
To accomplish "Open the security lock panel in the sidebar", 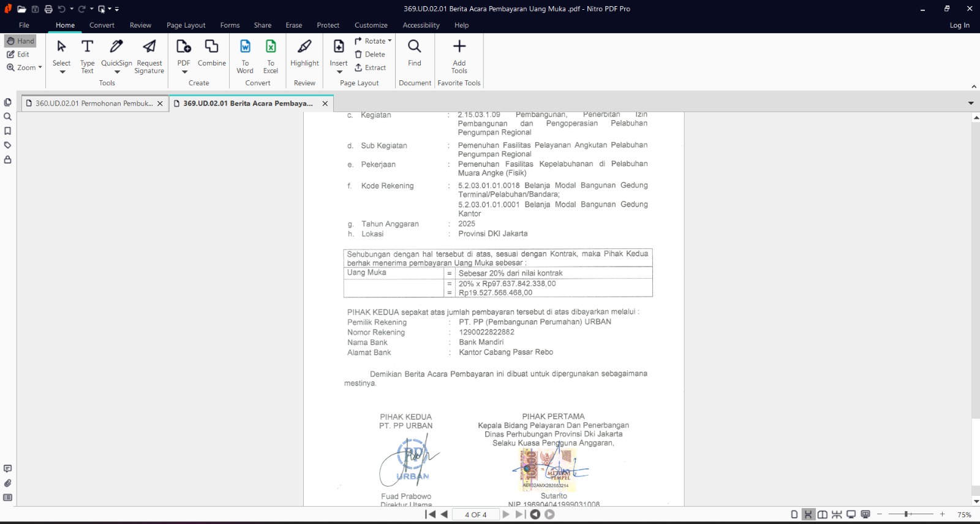I will (x=8, y=160).
